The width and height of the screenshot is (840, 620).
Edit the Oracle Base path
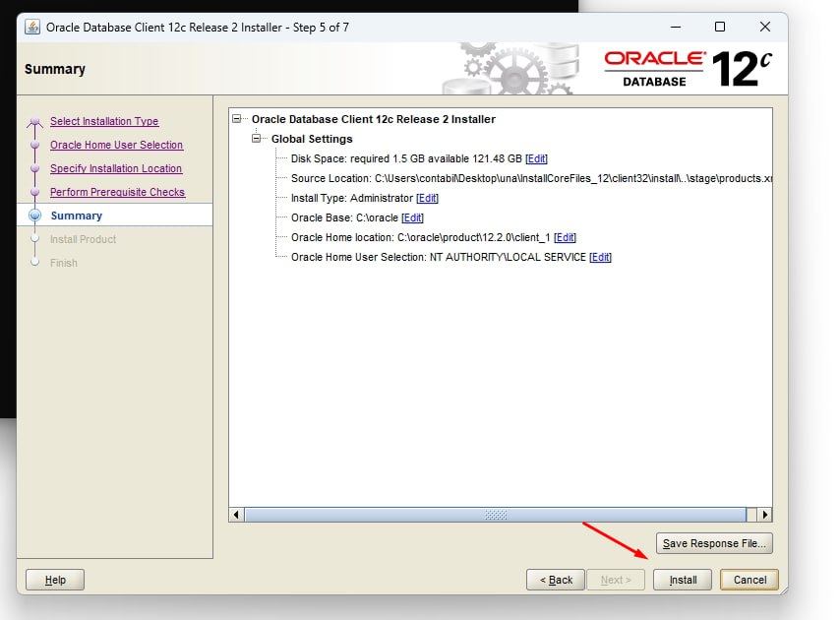[412, 217]
